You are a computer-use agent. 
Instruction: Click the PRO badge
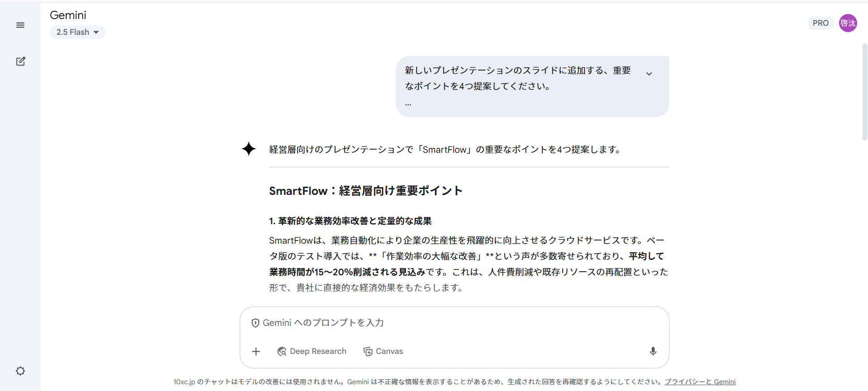[x=820, y=23]
